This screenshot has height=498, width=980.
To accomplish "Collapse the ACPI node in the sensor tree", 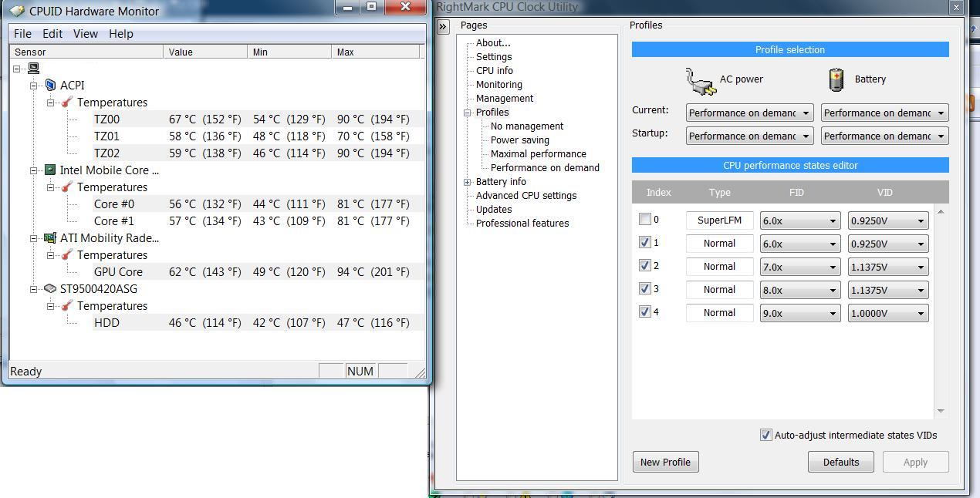I will tap(33, 85).
